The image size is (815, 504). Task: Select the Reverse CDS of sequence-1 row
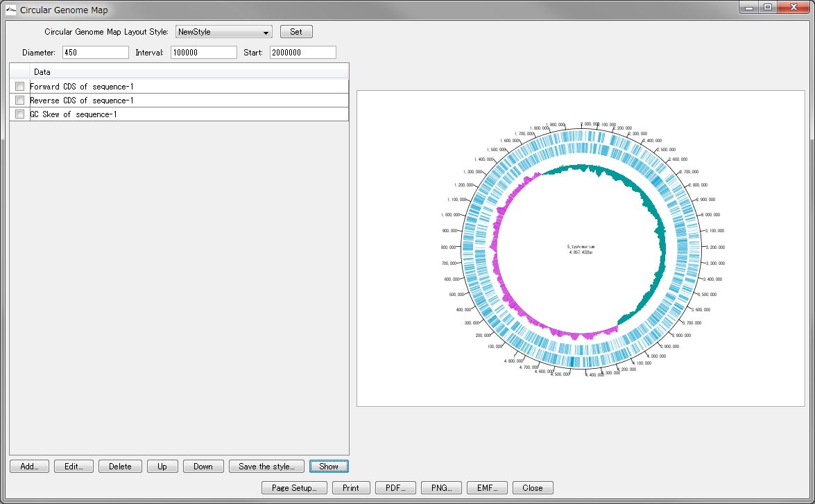point(179,101)
